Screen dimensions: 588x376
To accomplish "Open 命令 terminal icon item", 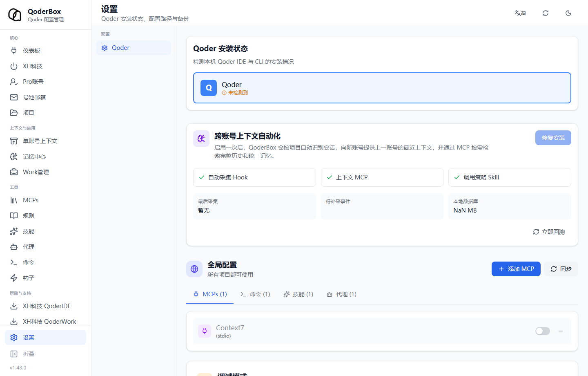I will pos(45,262).
